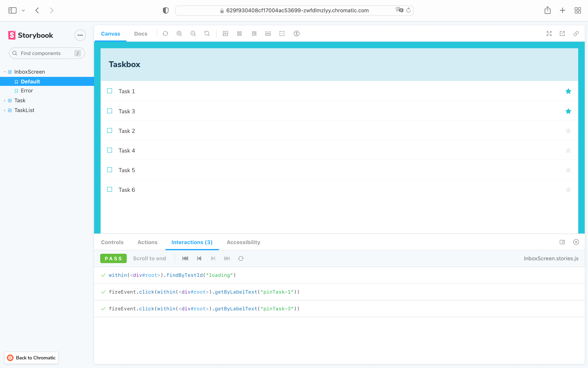
Task: Toggle checkbox next to Task 6
Action: coord(109,190)
